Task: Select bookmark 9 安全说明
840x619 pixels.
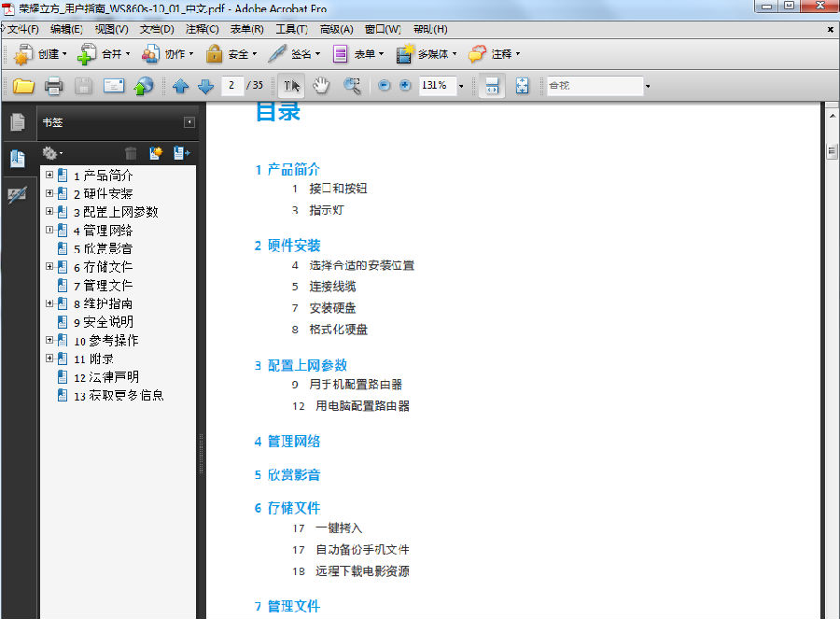Action: [106, 322]
